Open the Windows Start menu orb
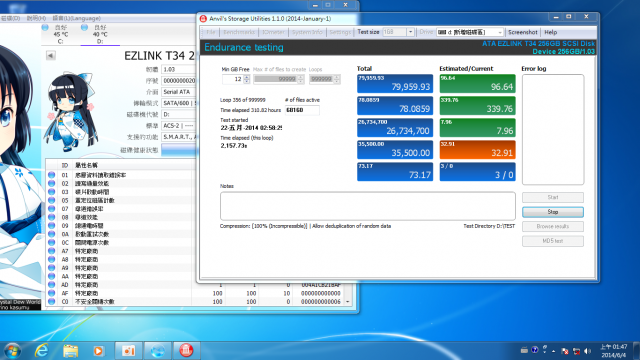Viewport: 640px width, 360px height. click(x=12, y=351)
